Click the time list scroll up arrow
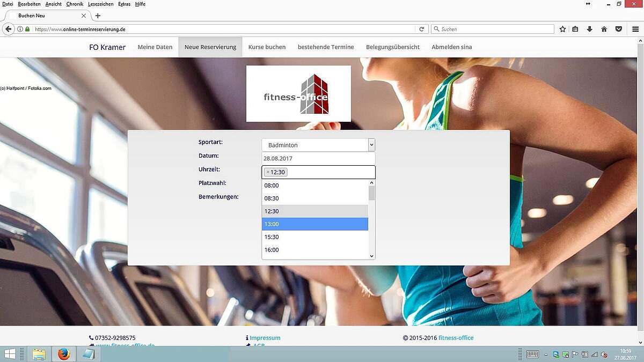 371,183
